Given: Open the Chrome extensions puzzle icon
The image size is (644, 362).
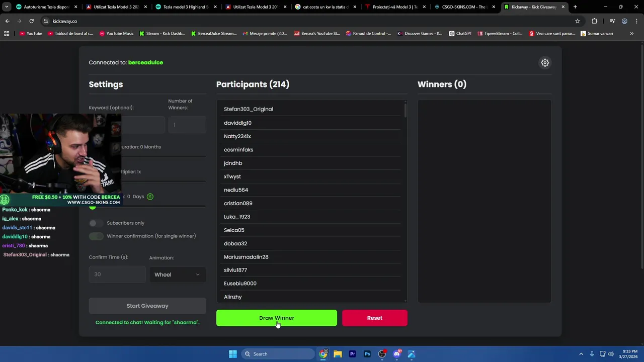Looking at the screenshot, I should [x=595, y=21].
